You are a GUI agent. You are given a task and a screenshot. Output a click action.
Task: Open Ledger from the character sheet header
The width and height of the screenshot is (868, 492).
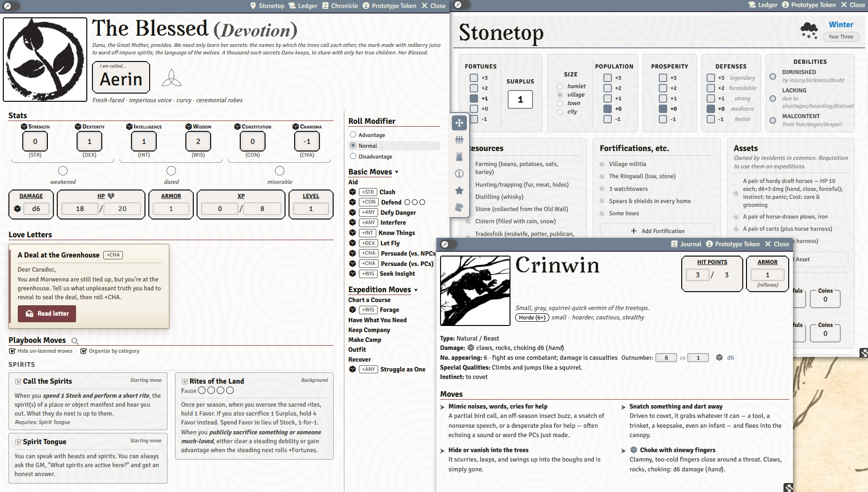pyautogui.click(x=303, y=6)
